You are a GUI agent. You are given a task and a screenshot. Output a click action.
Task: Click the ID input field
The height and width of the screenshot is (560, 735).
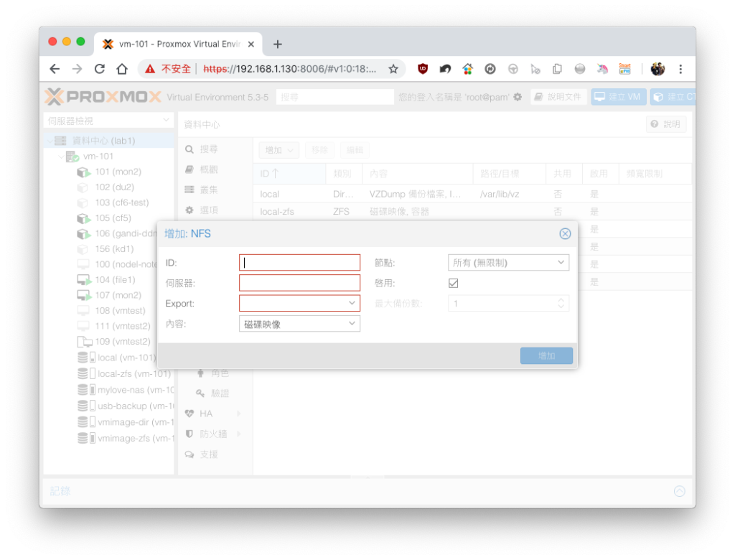(x=299, y=263)
